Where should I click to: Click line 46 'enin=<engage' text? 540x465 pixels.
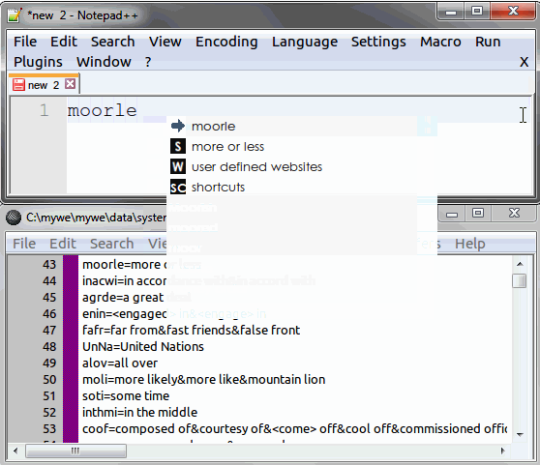coord(124,314)
